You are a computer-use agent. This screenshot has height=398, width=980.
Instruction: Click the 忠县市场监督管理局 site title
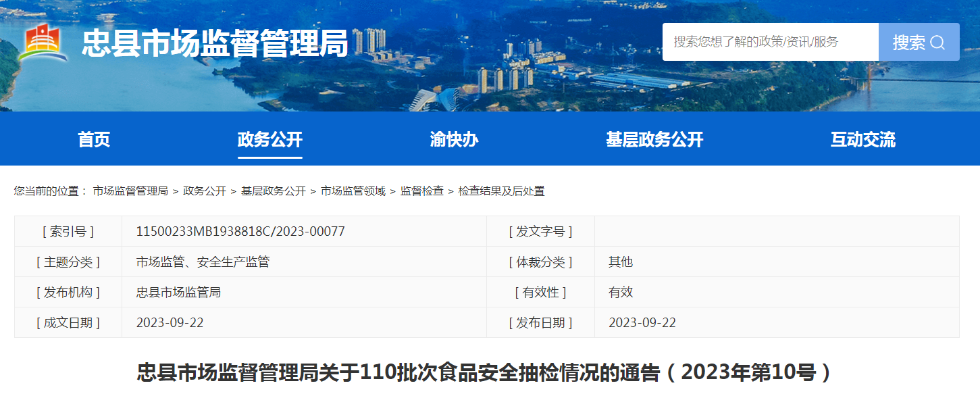coord(215,44)
